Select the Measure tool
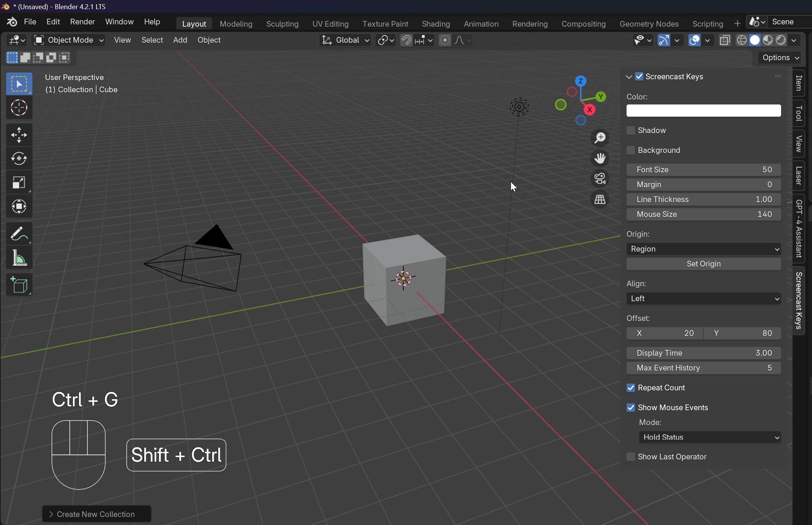Viewport: 812px width, 525px height. pyautogui.click(x=19, y=258)
